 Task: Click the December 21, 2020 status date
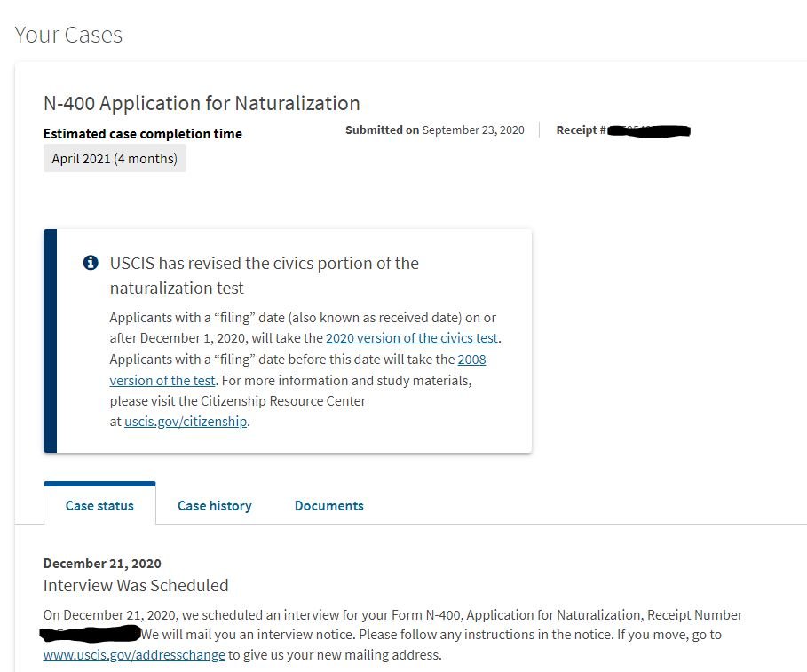click(102, 563)
